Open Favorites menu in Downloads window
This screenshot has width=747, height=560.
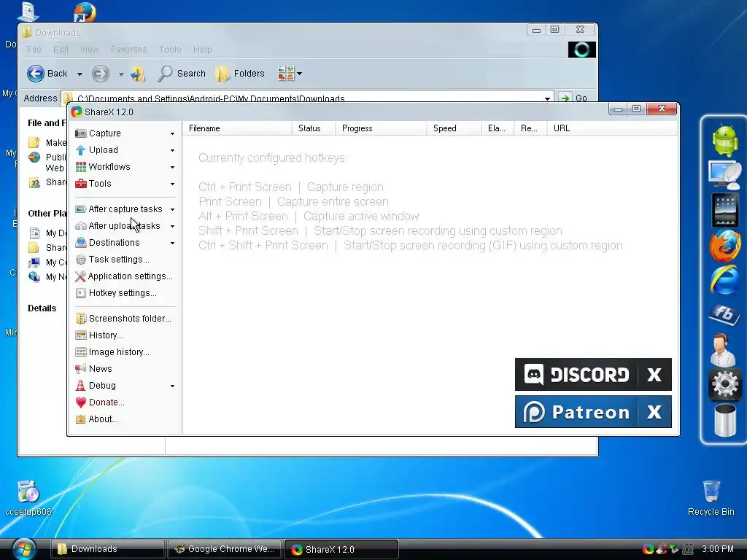point(128,49)
